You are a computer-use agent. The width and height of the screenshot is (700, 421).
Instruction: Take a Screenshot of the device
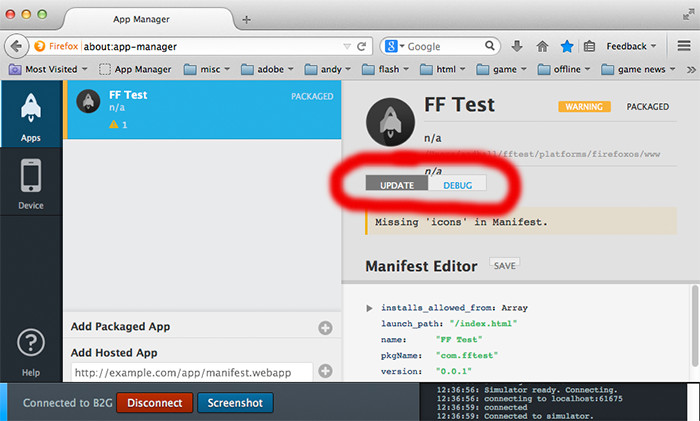pyautogui.click(x=235, y=403)
